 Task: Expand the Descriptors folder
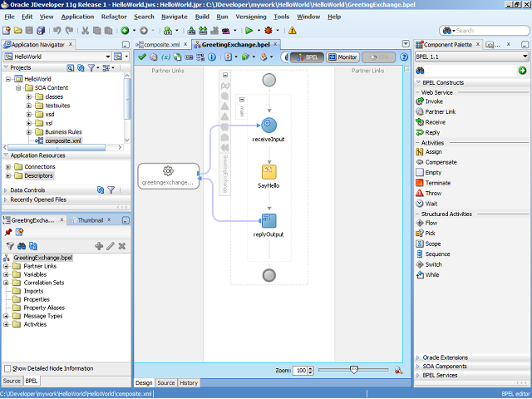7,175
